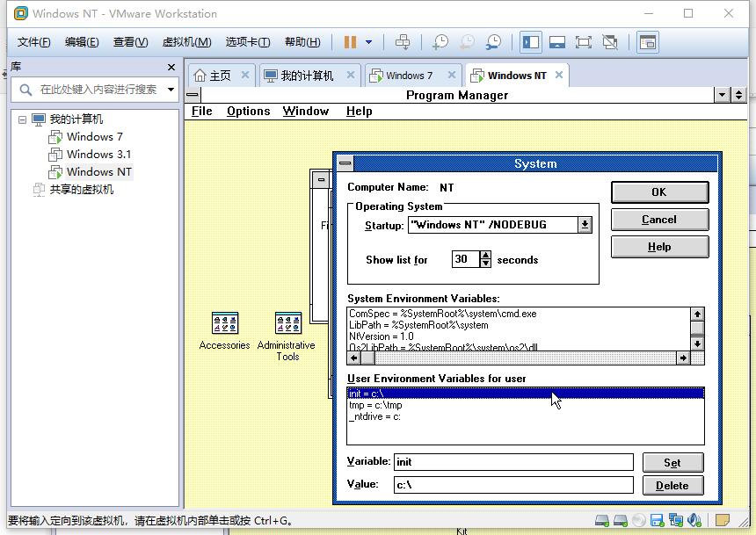Click system variables scroll left arrow
The width and height of the screenshot is (756, 535).
coord(354,358)
